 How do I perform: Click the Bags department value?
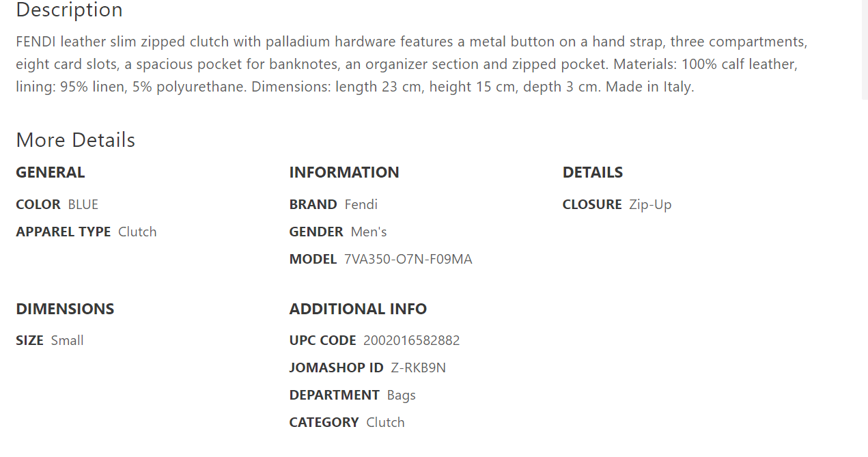click(402, 395)
